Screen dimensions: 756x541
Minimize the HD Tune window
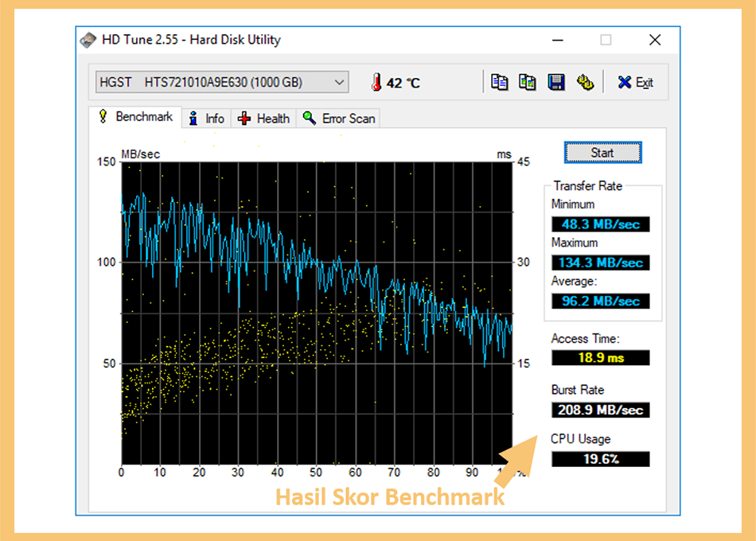click(558, 40)
